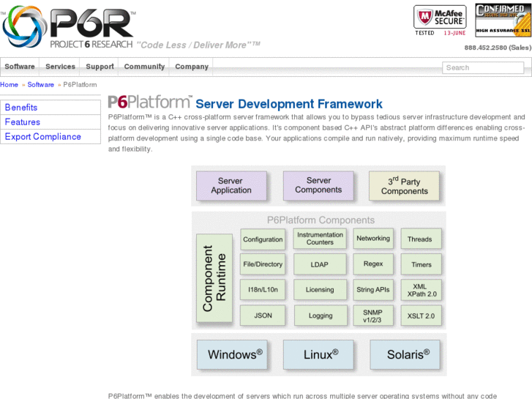Viewport: 532px width, 399px height.
Task: Click the Networking component box
Action: pyautogui.click(x=373, y=239)
